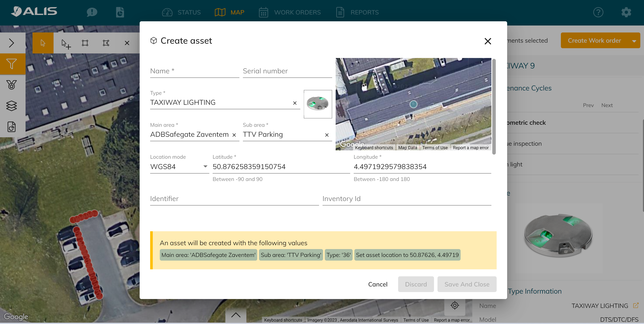Screen dimensions: 644x324
Task: Select the filter funnel icon in sidebar
Action: [x=12, y=64]
